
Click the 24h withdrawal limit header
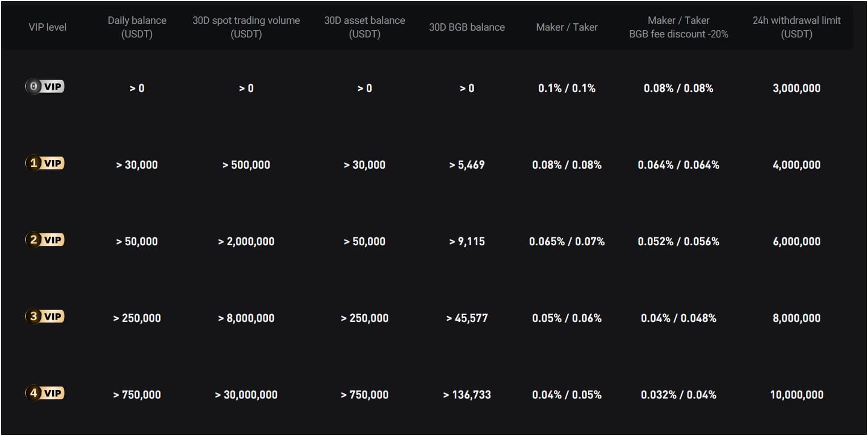pos(796,27)
